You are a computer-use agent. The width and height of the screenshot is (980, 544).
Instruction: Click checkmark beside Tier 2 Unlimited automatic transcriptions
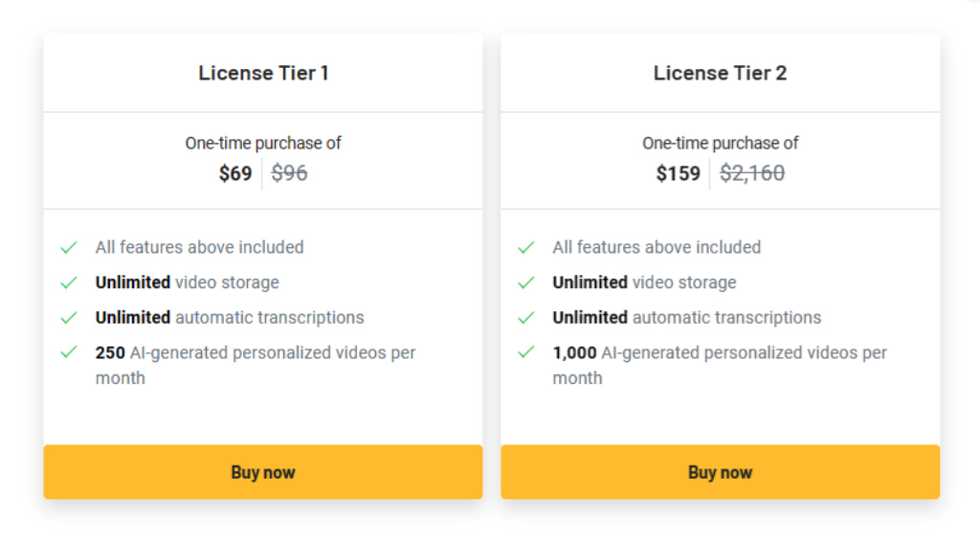(526, 317)
